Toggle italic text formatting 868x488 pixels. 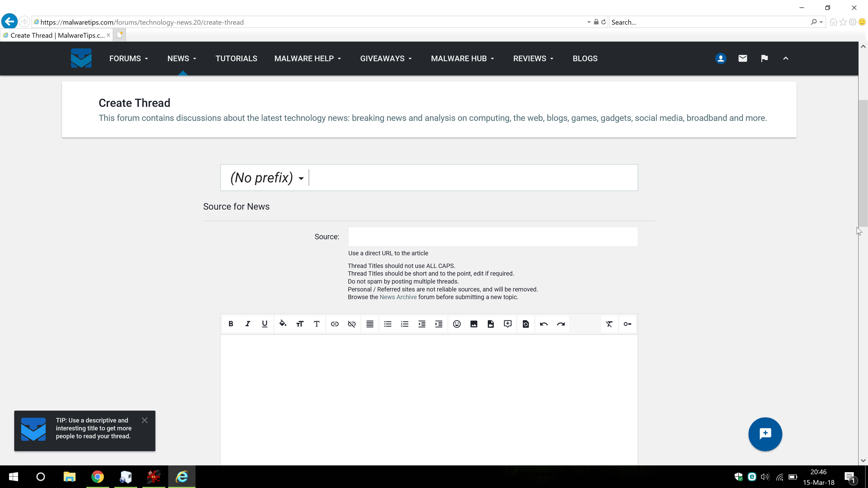pyautogui.click(x=248, y=324)
